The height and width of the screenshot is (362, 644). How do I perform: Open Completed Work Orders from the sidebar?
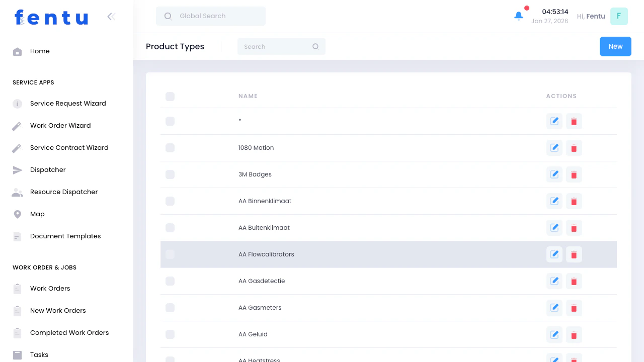[69, 333]
